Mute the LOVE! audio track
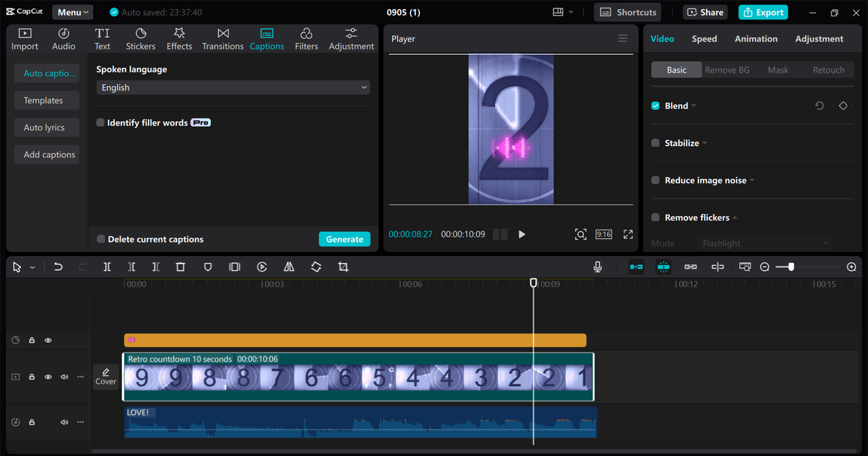 [x=64, y=422]
